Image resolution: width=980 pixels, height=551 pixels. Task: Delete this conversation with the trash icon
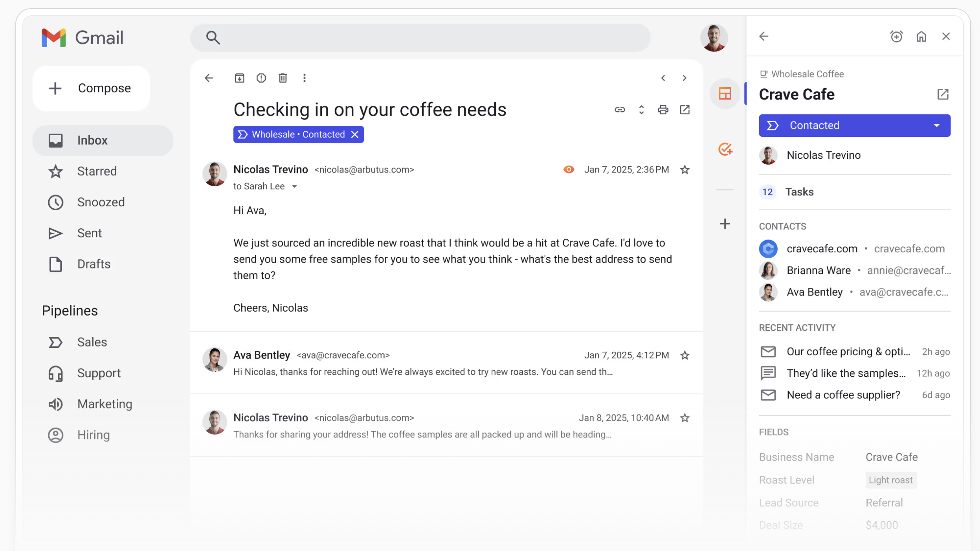click(283, 78)
